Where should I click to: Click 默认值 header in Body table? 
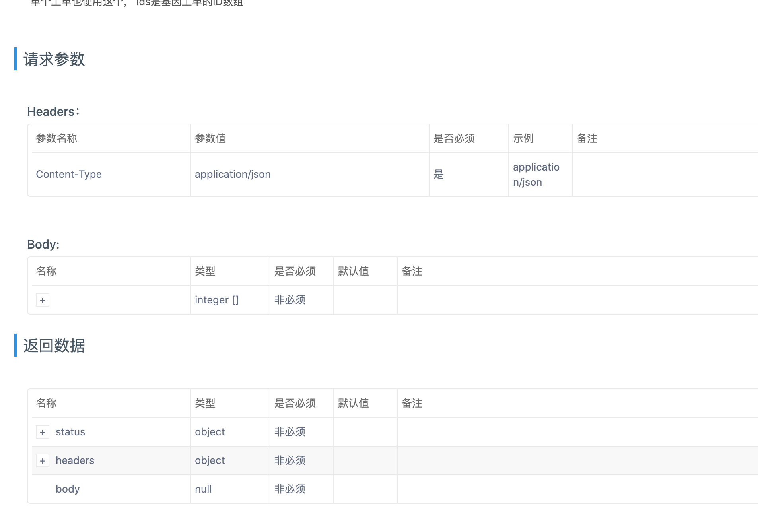click(x=354, y=271)
